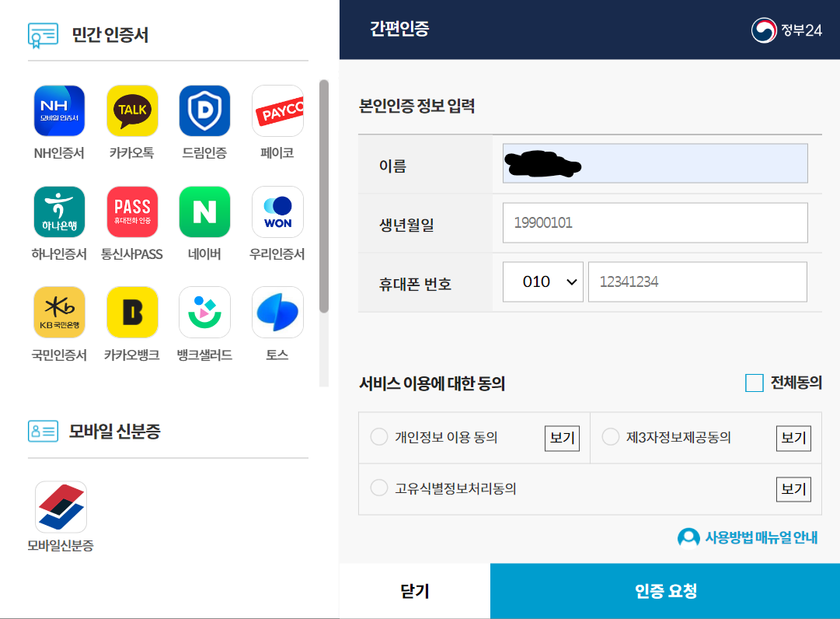
Task: Pick PAYCO as authentication method
Action: [277, 110]
